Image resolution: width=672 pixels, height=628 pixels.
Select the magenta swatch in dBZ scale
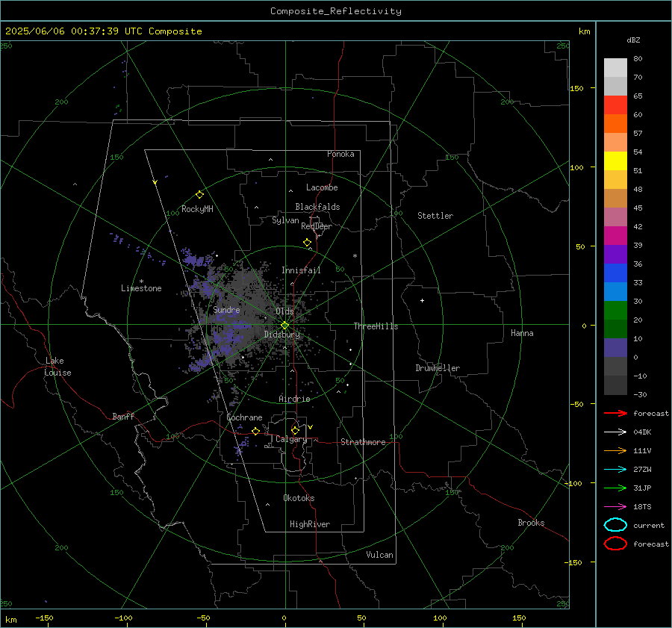(x=615, y=236)
